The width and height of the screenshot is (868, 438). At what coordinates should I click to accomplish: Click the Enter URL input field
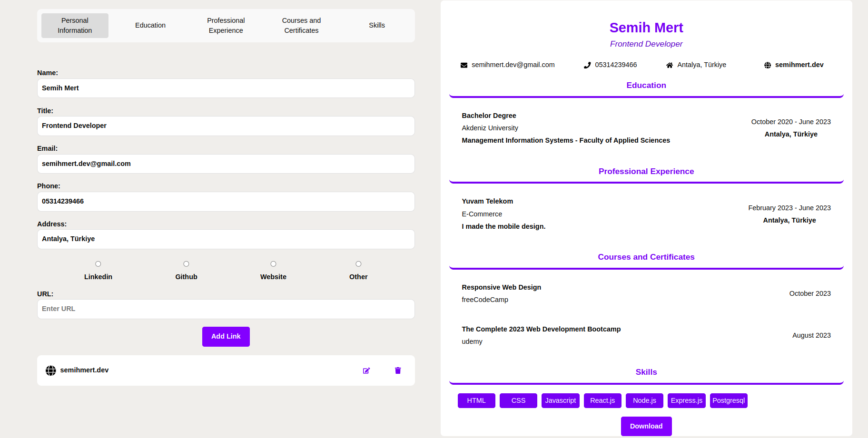pos(226,309)
